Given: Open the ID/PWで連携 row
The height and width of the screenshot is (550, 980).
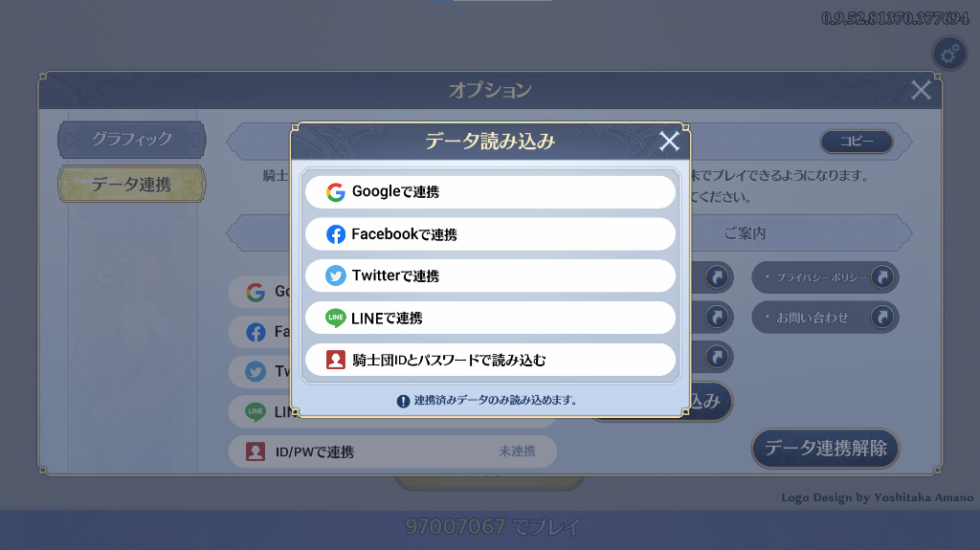Looking at the screenshot, I should 392,451.
